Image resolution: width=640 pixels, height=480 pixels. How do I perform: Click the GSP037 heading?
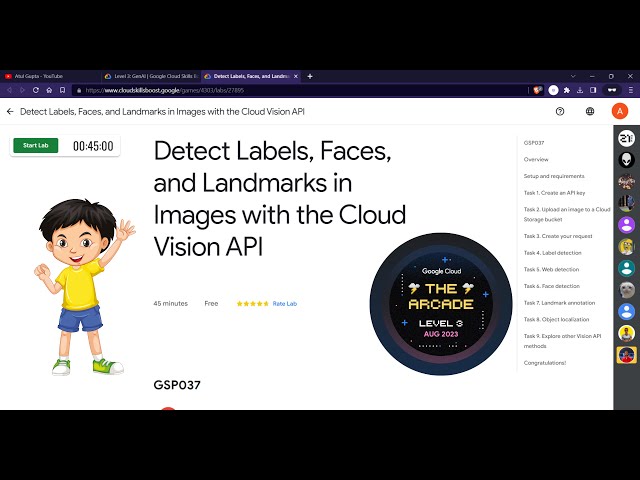click(177, 385)
